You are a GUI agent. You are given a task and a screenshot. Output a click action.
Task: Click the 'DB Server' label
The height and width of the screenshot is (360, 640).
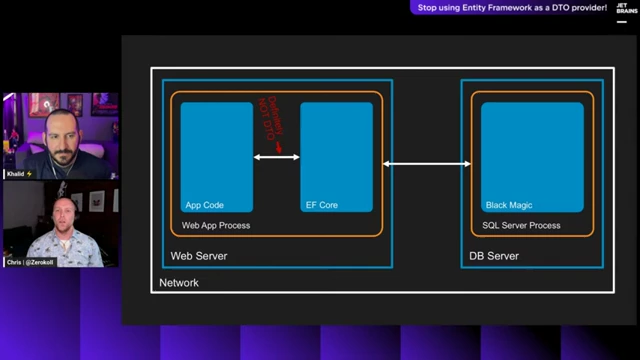coord(494,256)
